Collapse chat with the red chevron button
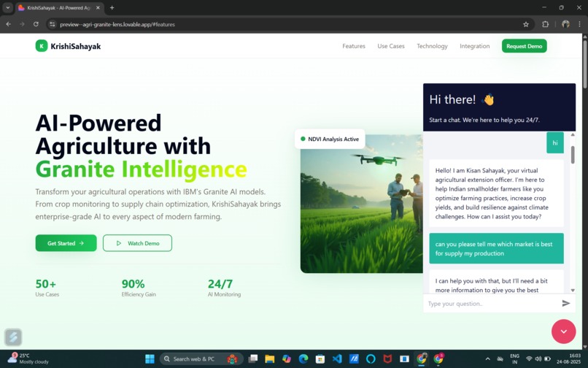 point(563,331)
